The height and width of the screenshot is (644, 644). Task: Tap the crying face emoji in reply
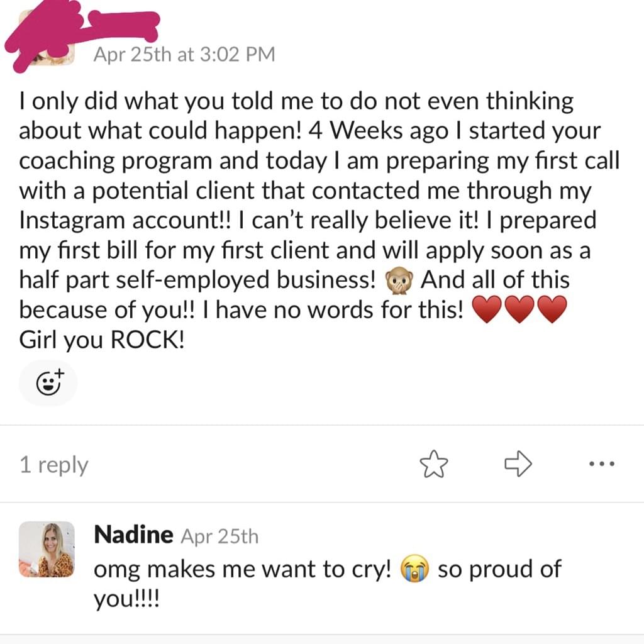tap(414, 569)
